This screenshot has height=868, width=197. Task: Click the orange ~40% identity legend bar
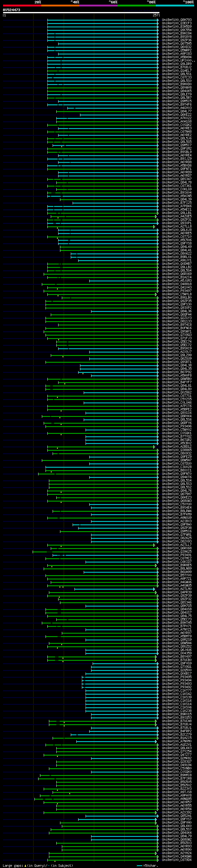coord(60,6)
